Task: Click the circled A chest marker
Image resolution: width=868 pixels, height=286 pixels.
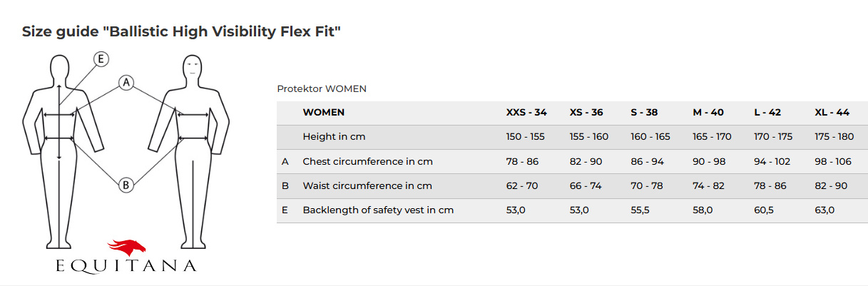Action: (x=126, y=83)
